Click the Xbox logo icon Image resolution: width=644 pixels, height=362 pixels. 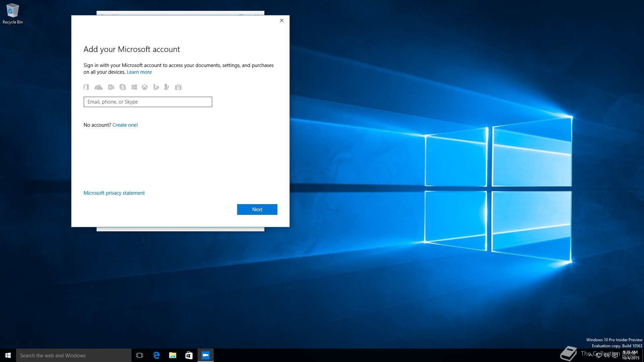coord(145,87)
